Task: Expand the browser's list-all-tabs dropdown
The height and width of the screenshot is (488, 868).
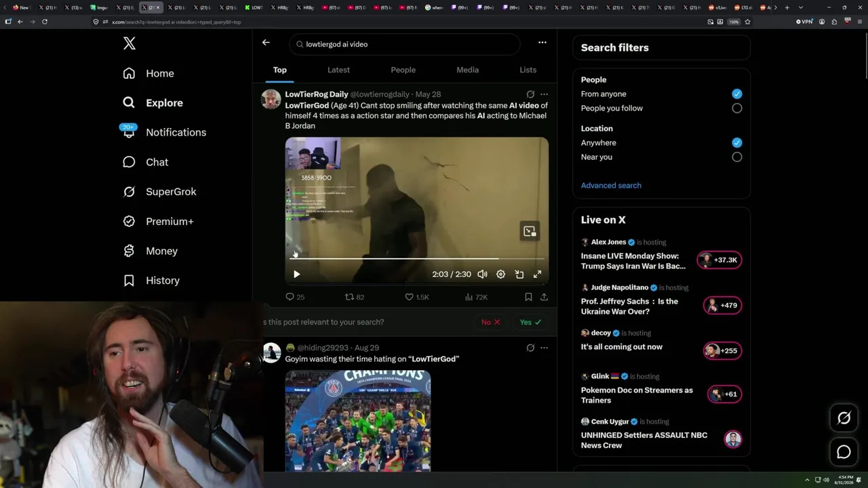Action: click(x=801, y=7)
